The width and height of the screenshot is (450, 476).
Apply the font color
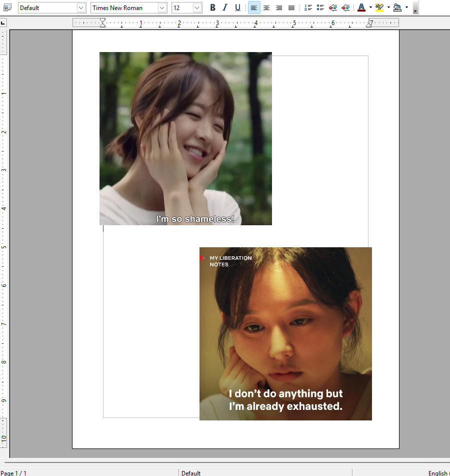point(361,8)
